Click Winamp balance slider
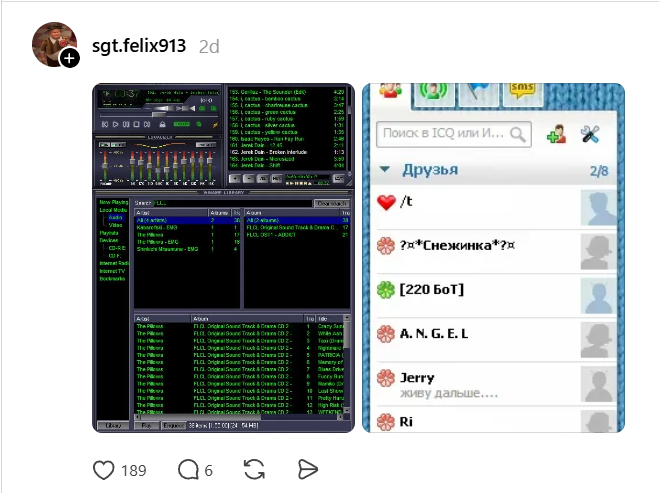The width and height of the screenshot is (659, 493). pos(185,108)
